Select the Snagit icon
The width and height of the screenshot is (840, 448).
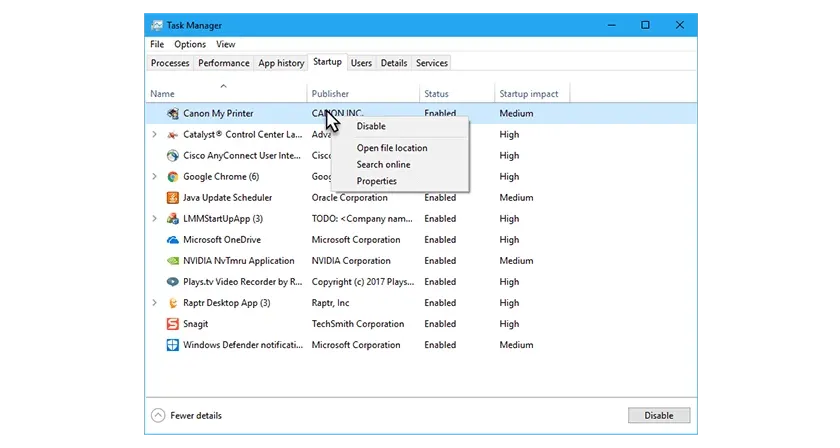click(x=173, y=324)
